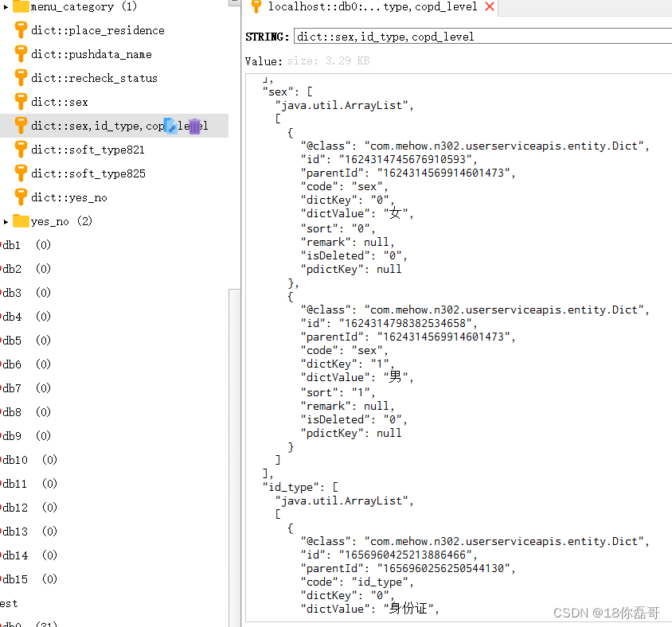Open the yes_no folder

(21, 221)
